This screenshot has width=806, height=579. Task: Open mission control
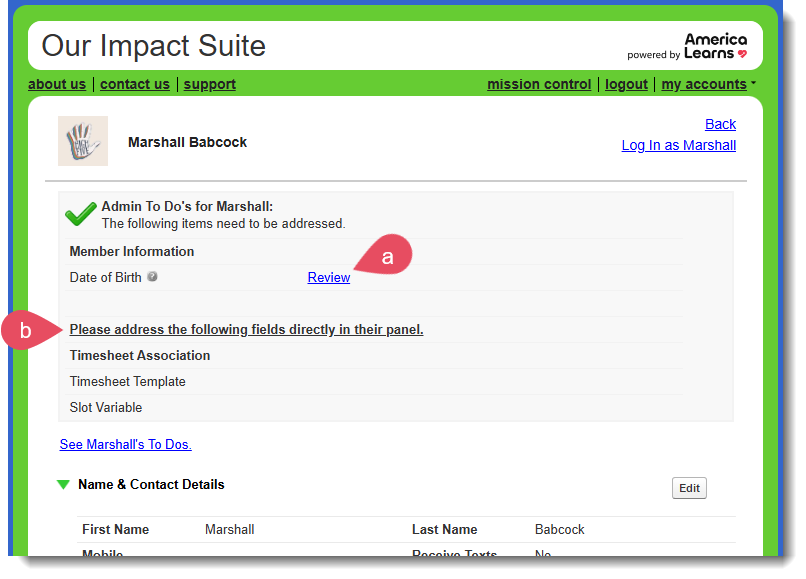point(539,84)
